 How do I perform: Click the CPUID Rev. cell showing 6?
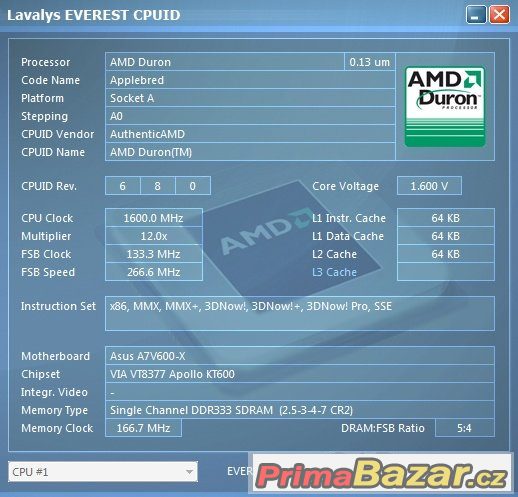point(123,186)
